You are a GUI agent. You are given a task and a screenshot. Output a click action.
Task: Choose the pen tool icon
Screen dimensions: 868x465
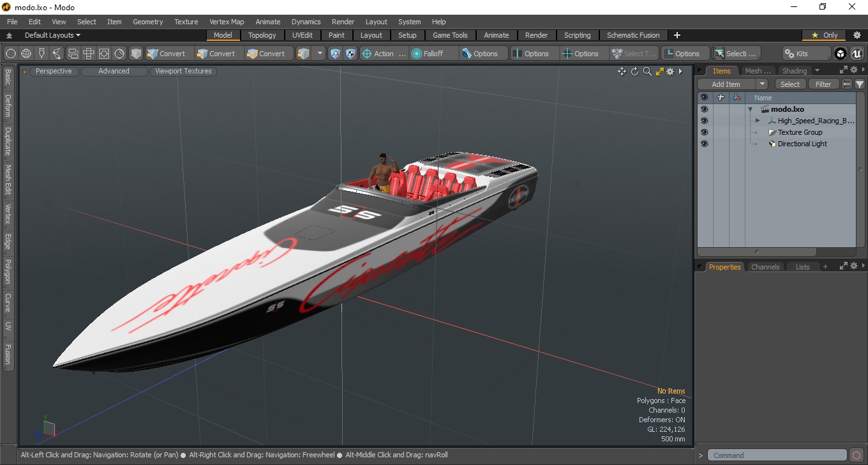tap(41, 54)
